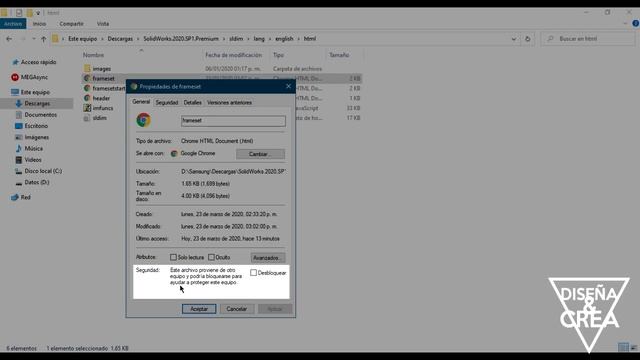Open the Archivo ribbon tab

[x=13, y=24]
